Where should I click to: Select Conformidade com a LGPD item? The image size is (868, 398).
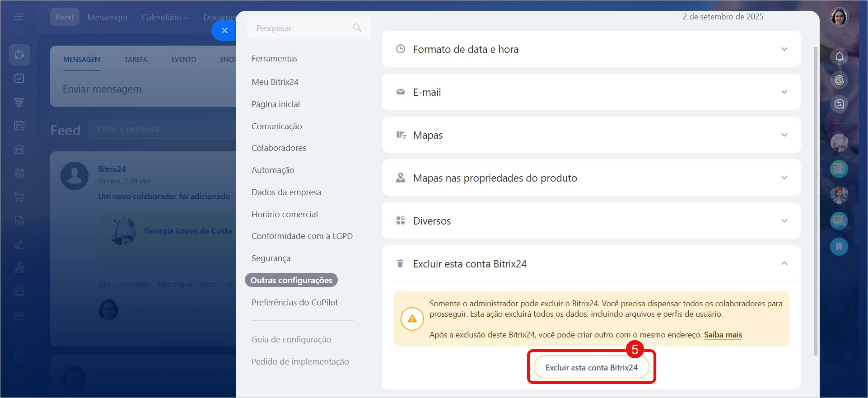(x=302, y=236)
